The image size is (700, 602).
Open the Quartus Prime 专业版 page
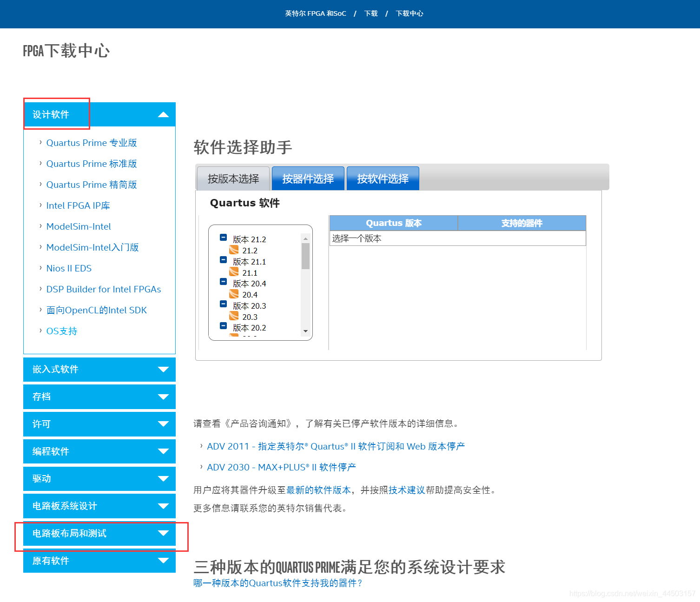(92, 143)
